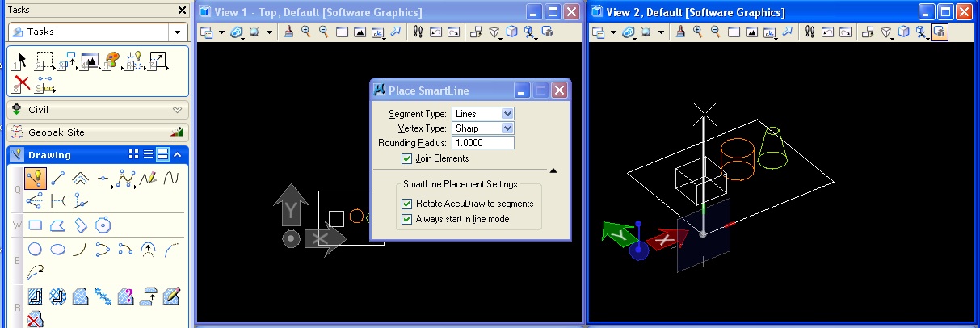Open the Tasks selector dropdown arrow

point(176,32)
